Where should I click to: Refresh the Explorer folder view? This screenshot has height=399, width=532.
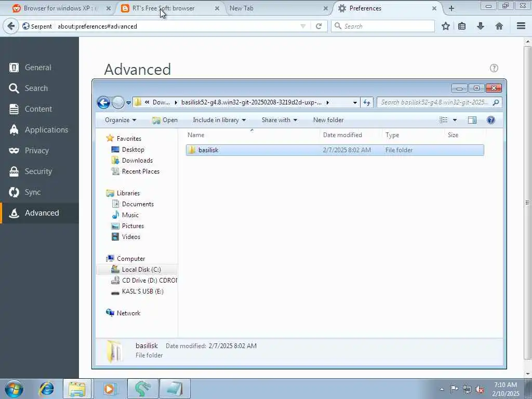click(x=367, y=102)
